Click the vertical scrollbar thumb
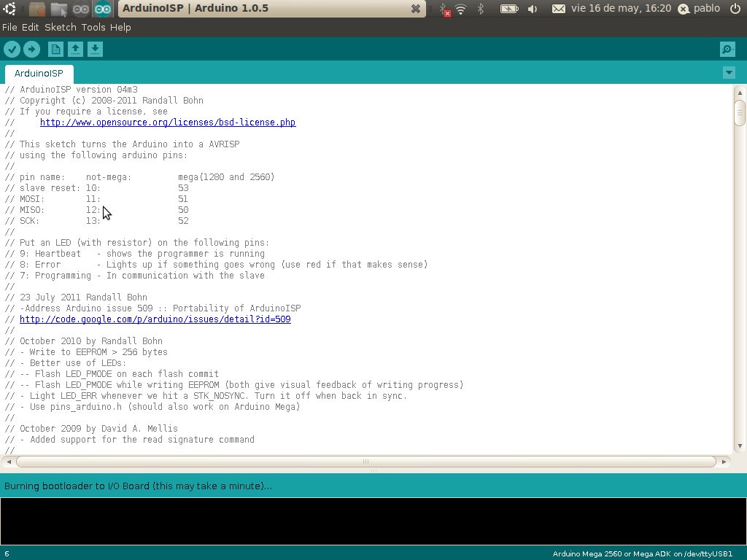The width and height of the screenshot is (747, 560). pos(740,113)
